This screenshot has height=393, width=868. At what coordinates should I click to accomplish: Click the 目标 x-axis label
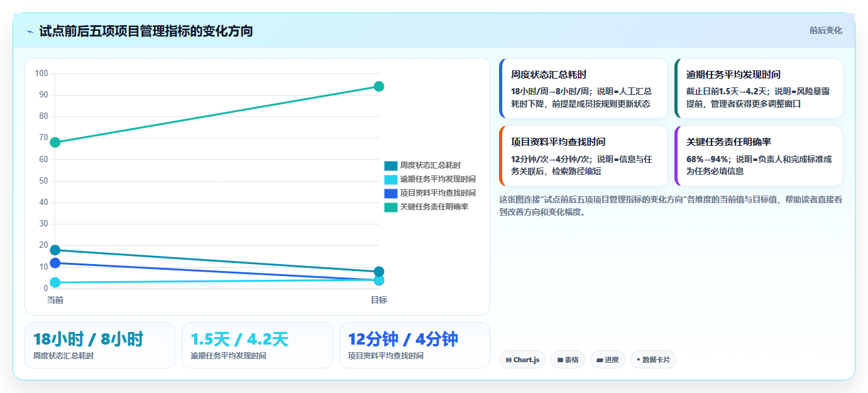click(379, 300)
